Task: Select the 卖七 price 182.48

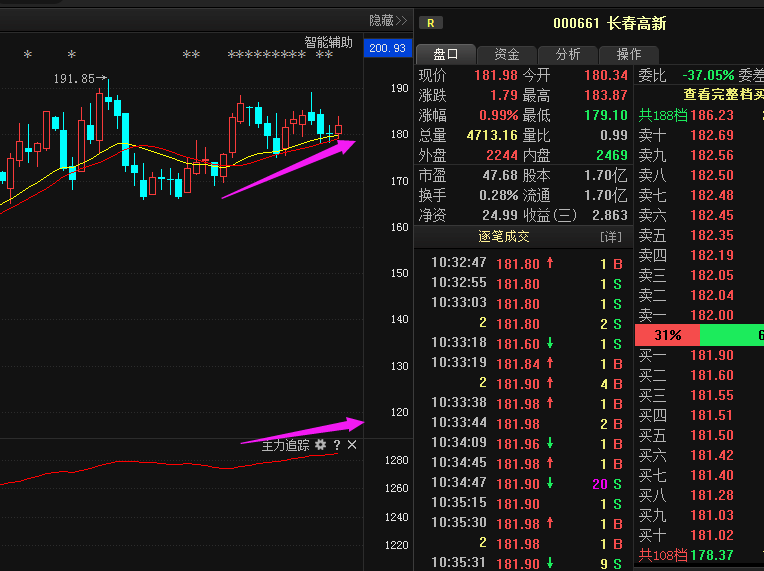Action: (x=712, y=195)
